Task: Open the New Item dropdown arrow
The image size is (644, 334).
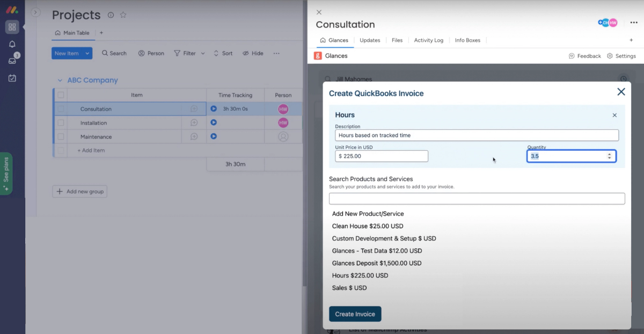Action: [87, 53]
